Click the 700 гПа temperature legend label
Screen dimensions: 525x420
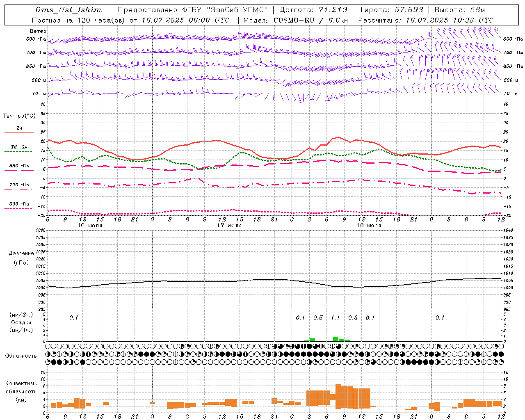[19, 185]
